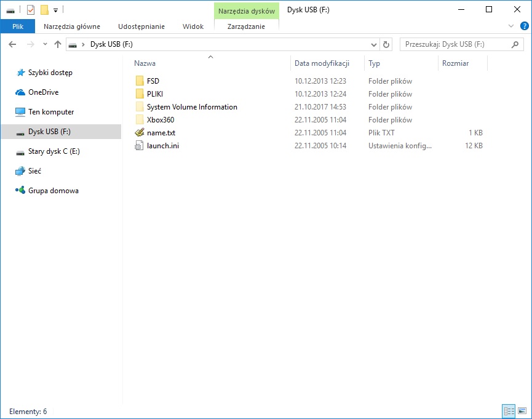Select the Xbox360 folder

click(x=161, y=119)
